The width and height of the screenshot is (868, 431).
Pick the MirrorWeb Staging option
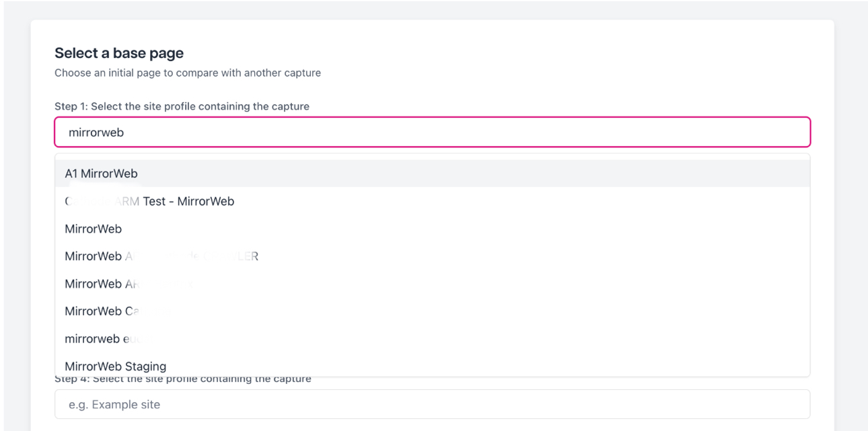pyautogui.click(x=432, y=366)
